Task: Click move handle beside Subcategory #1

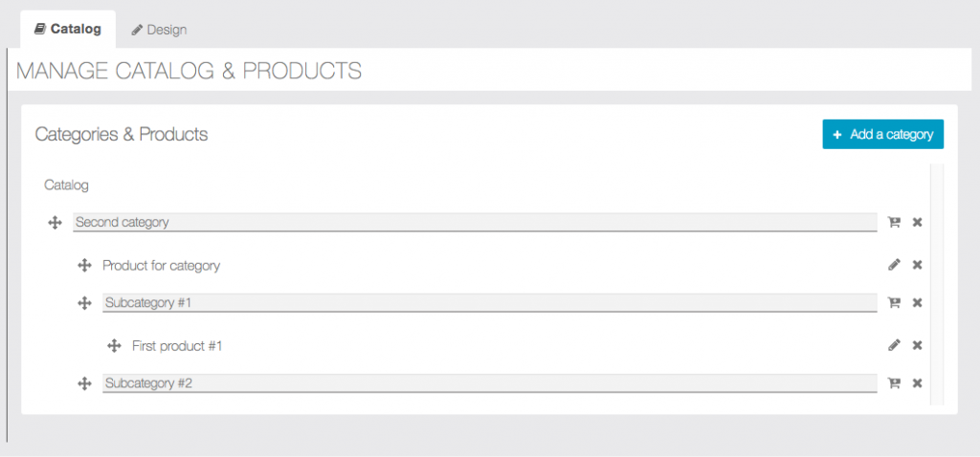Action: 84,303
